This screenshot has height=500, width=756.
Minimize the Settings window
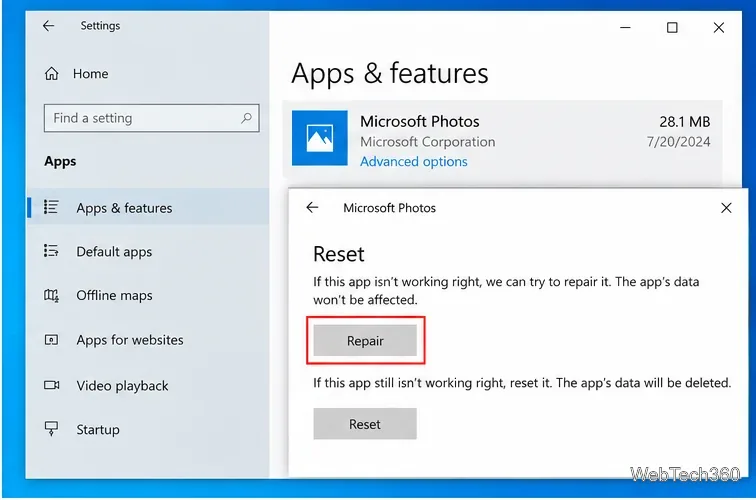point(625,27)
